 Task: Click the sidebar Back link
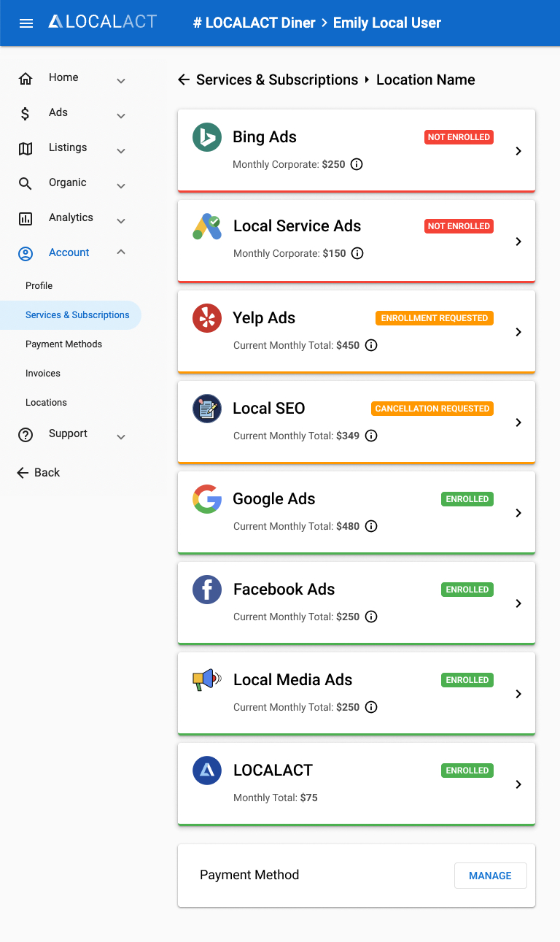pyautogui.click(x=39, y=473)
